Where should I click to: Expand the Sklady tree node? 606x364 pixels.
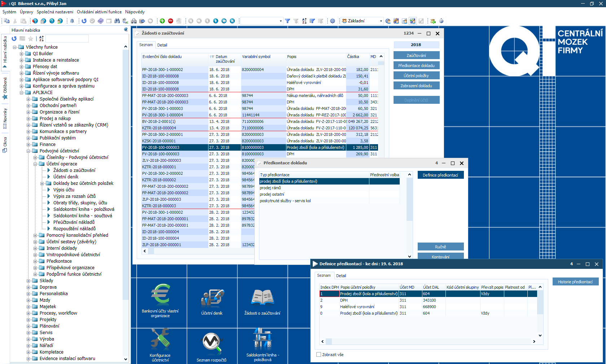point(28,281)
